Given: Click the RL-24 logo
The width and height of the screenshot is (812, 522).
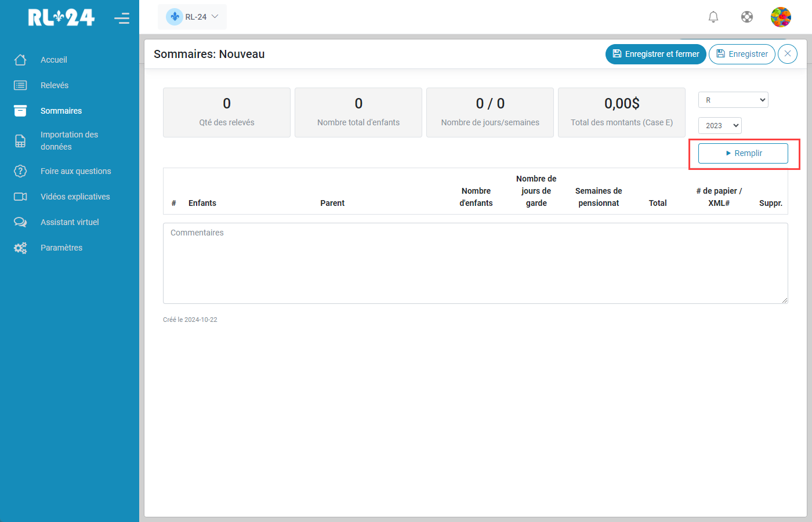Looking at the screenshot, I should [61, 18].
